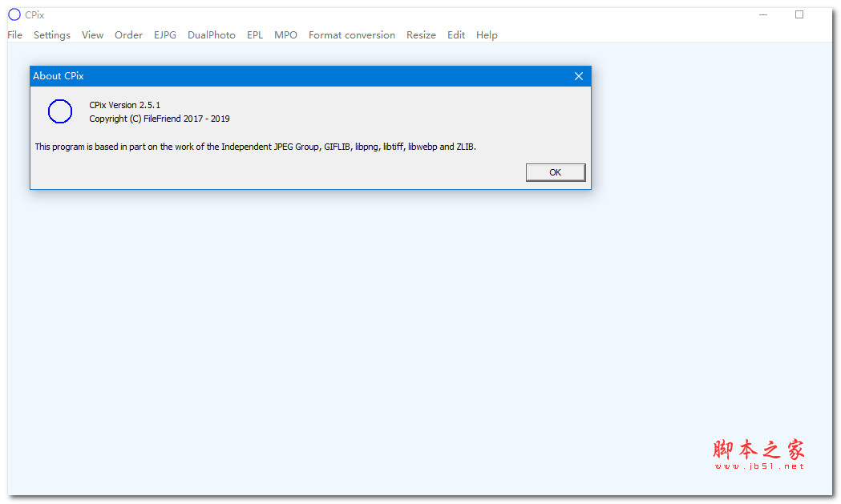Close the About CPix dialog
The width and height of the screenshot is (841, 504).
[578, 76]
